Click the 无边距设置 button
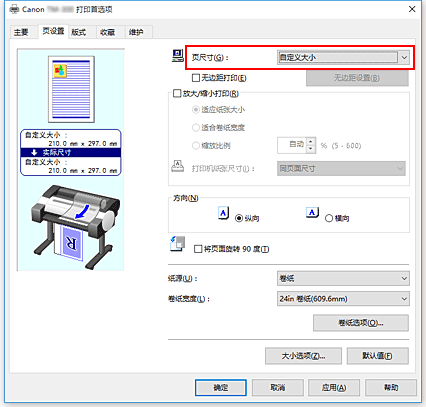426x407 pixels. [x=357, y=78]
